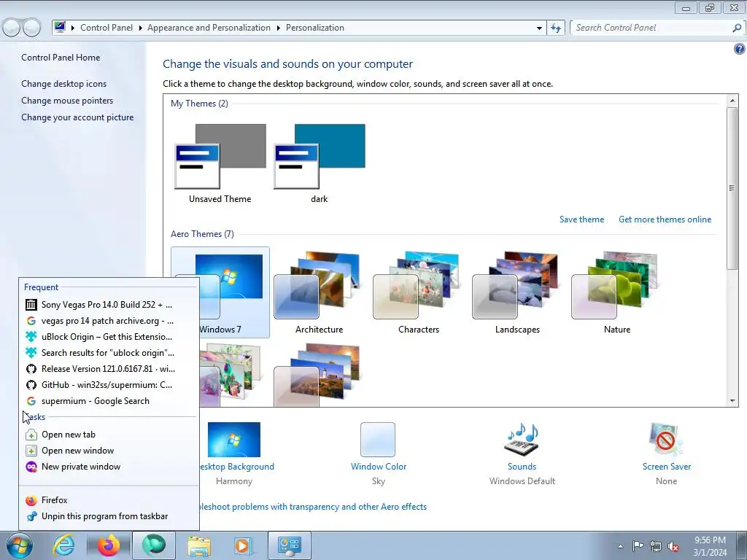
Task: Click Change desktop icons
Action: pyautogui.click(x=64, y=84)
